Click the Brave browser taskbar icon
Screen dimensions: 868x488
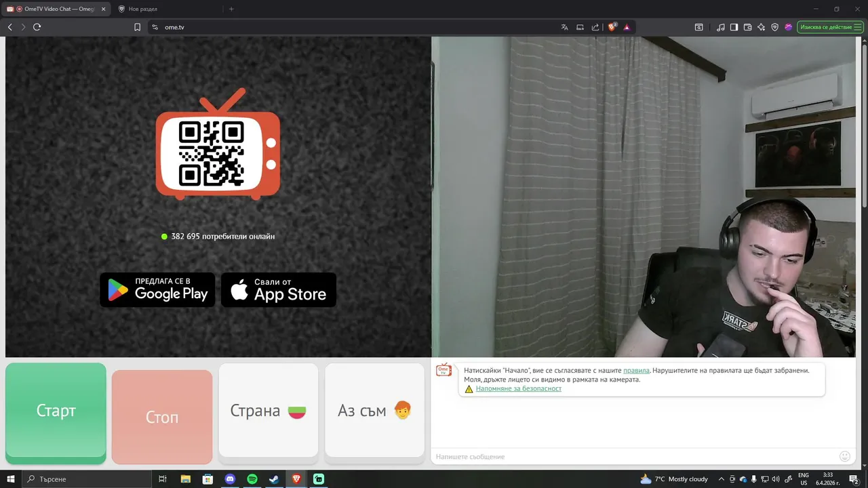(296, 479)
